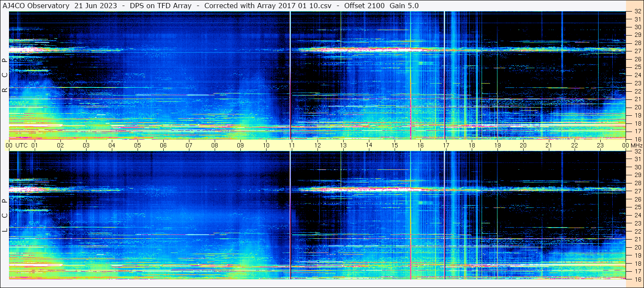The height and width of the screenshot is (288, 644).
Task: Select the 13 hour mark on time axis
Action: point(343,145)
